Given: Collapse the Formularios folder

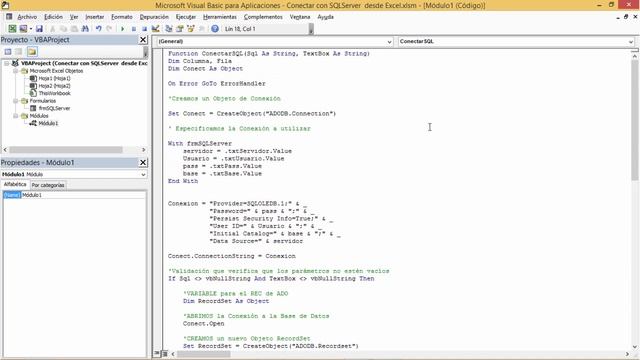Looking at the screenshot, I should (16, 101).
